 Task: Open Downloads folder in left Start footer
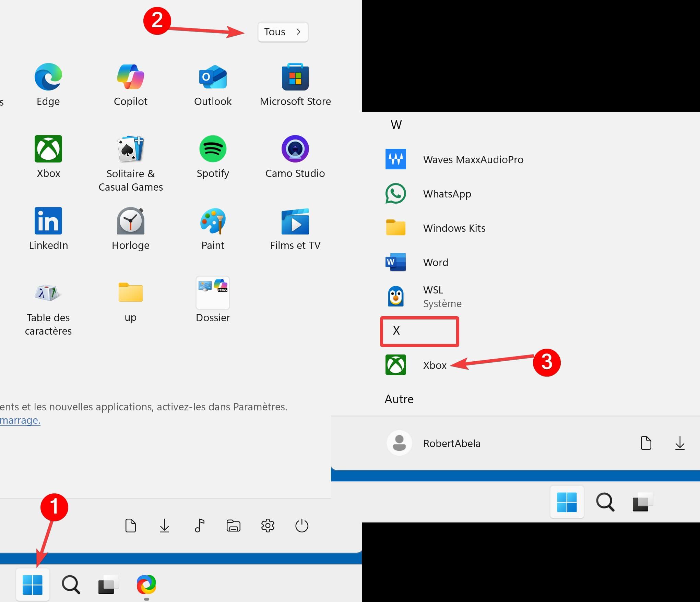tap(165, 526)
